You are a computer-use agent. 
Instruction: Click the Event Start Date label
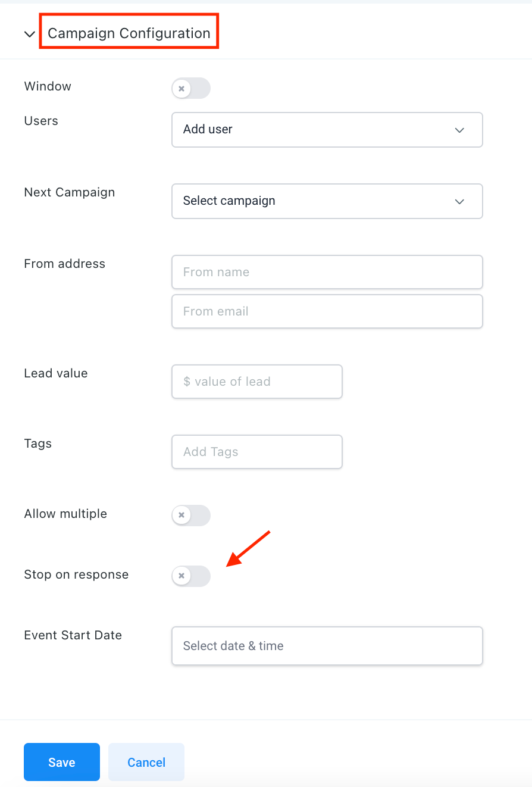(x=73, y=635)
